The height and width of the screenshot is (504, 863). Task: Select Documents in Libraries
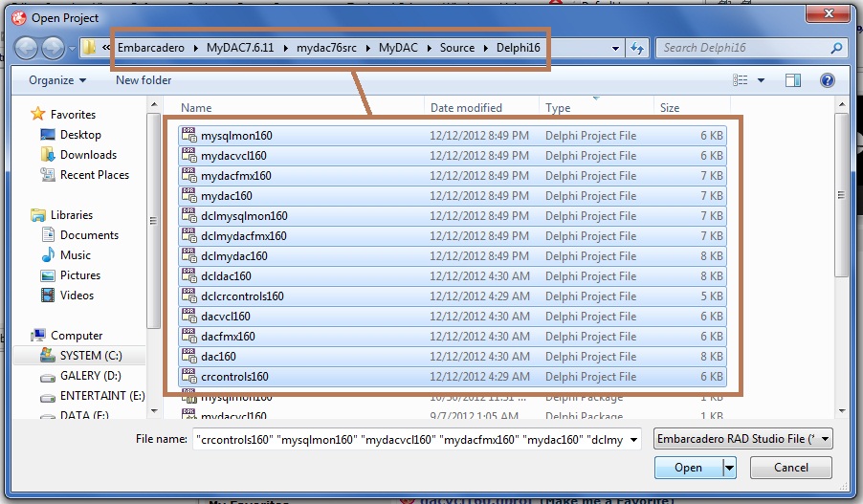(79, 235)
